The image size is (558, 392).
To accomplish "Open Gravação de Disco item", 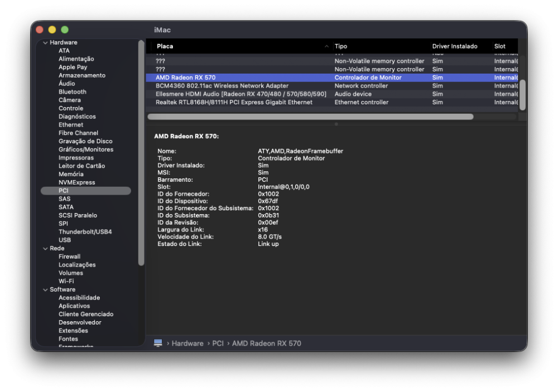I will point(85,141).
